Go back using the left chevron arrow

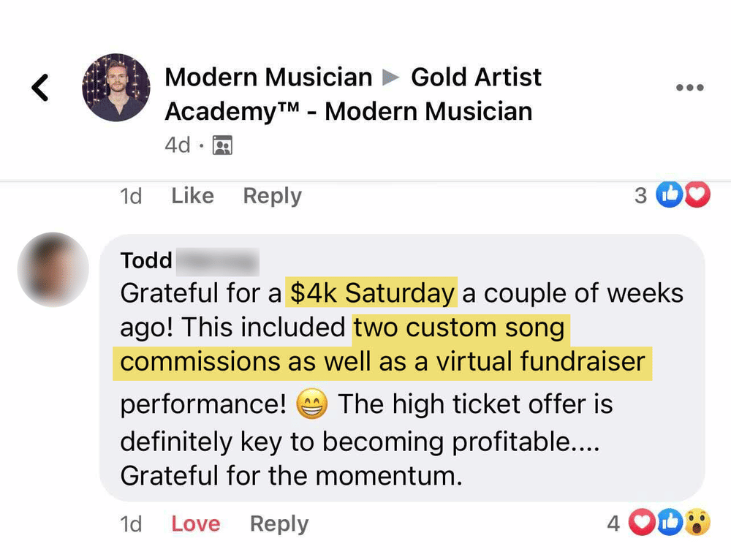(x=40, y=88)
